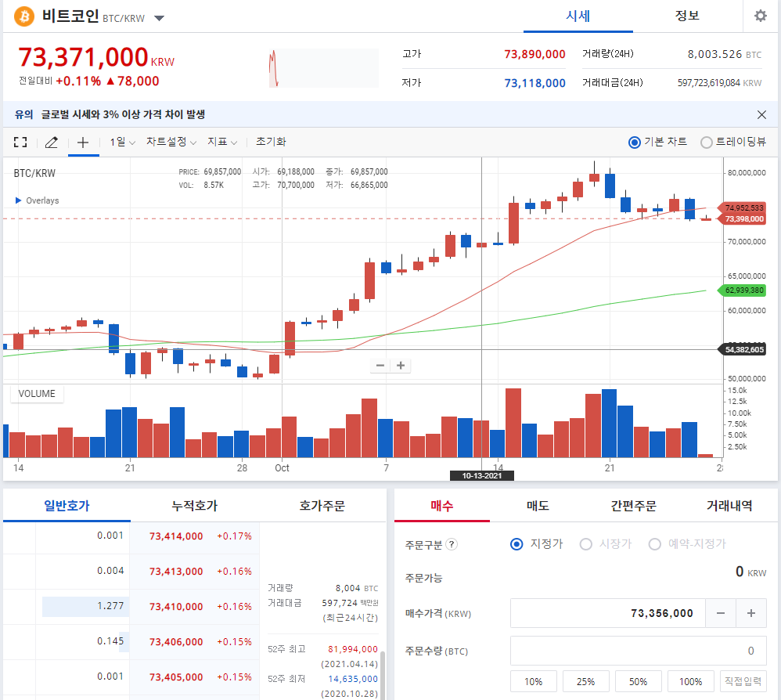Screen dimensions: 781x700
Task: Click the order book scrollbar
Action: [x=383, y=675]
